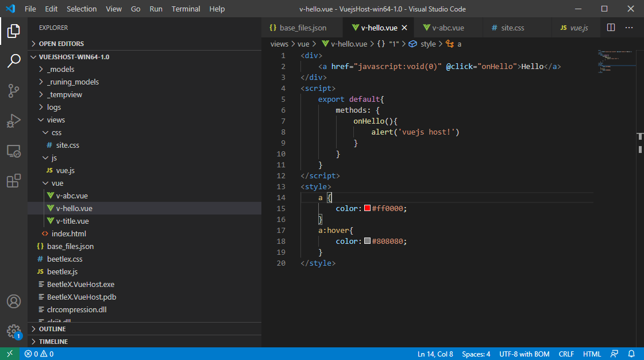Open the Run and Debug icon
Viewport: 644px width, 360px height.
coord(14,121)
